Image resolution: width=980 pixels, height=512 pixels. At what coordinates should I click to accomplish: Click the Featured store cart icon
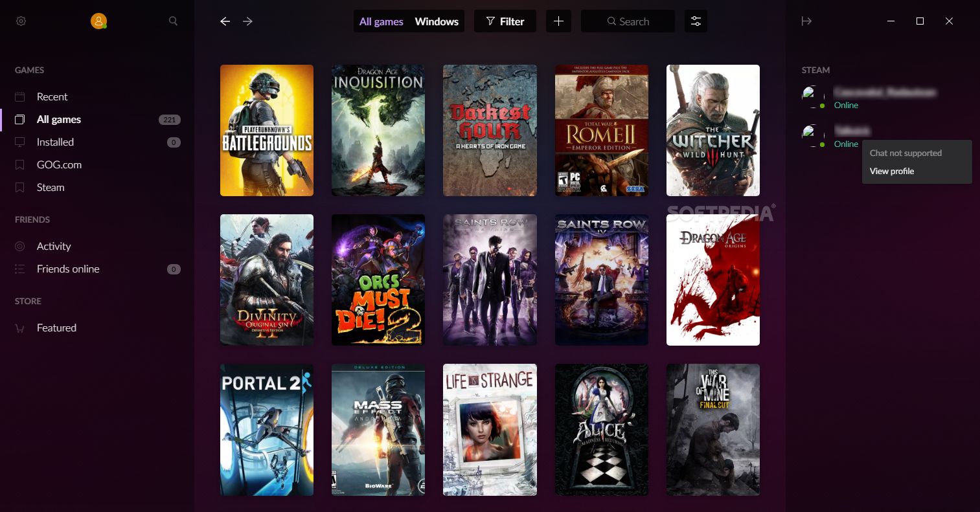[x=20, y=328]
